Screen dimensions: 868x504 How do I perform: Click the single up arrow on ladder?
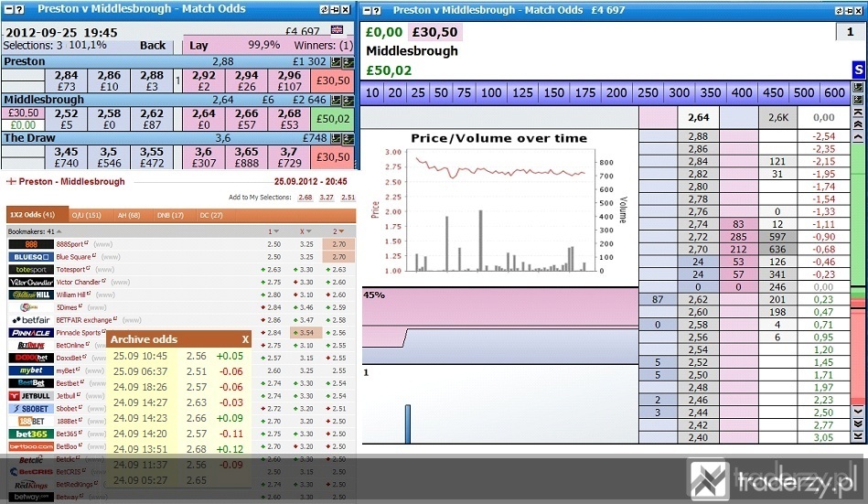(x=858, y=137)
